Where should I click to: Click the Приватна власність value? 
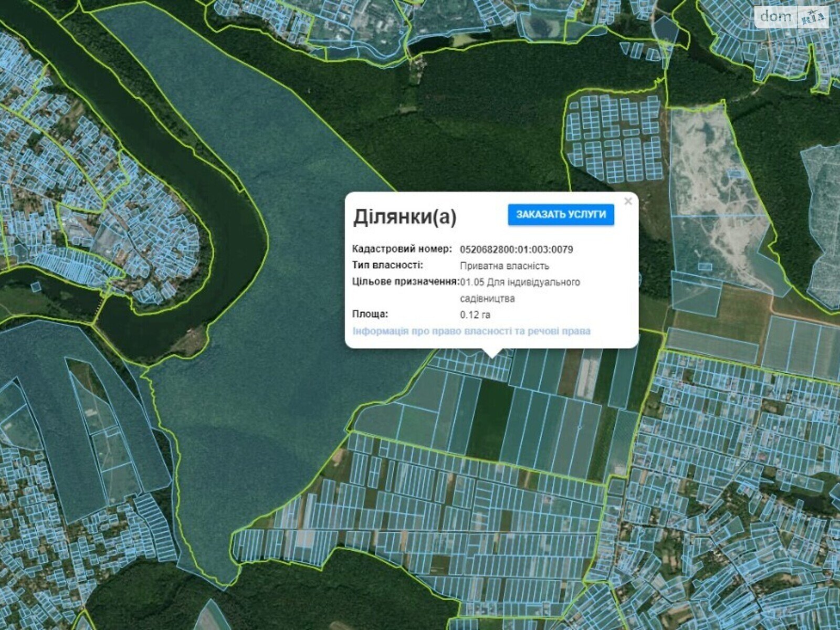click(505, 266)
